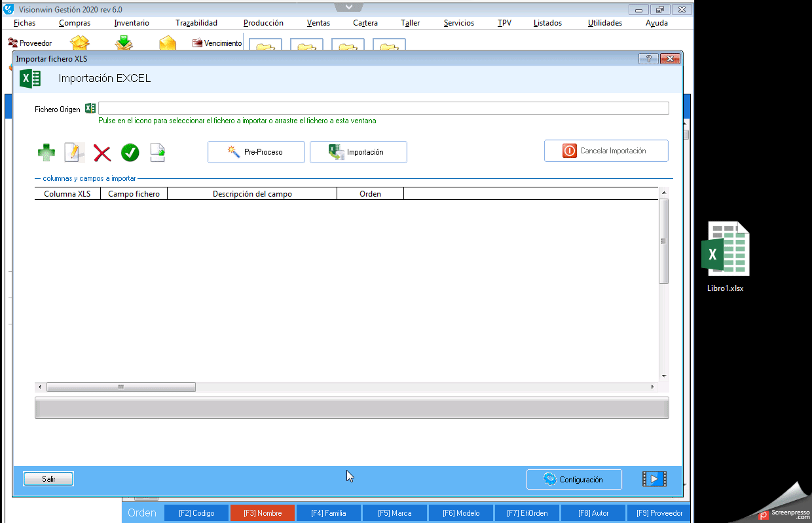Viewport: 812px width, 523px height.
Task: Add a new column with the green plus icon
Action: 46,153
